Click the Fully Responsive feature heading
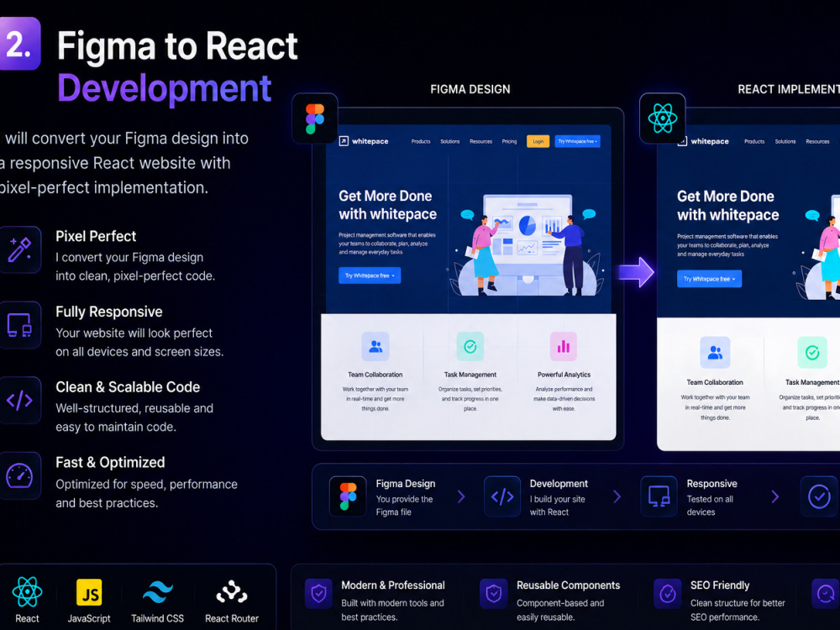The height and width of the screenshot is (630, 840). tap(109, 312)
